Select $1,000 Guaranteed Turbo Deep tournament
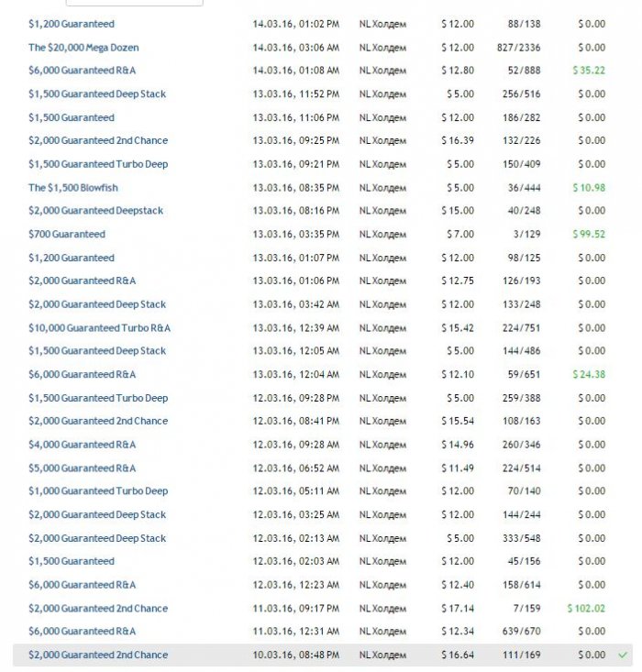 (x=98, y=490)
